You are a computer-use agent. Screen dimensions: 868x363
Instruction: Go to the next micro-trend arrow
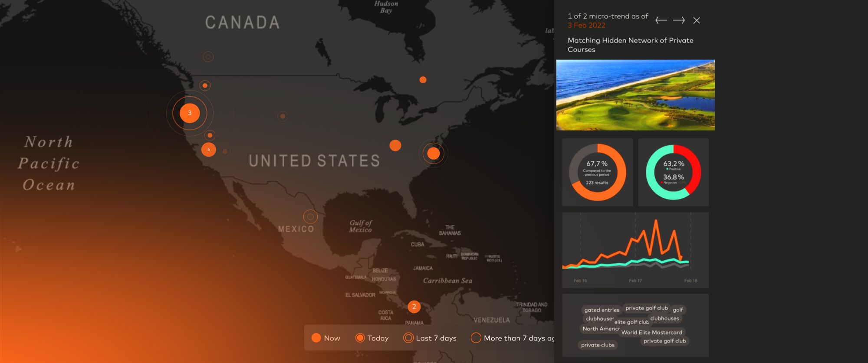click(679, 20)
